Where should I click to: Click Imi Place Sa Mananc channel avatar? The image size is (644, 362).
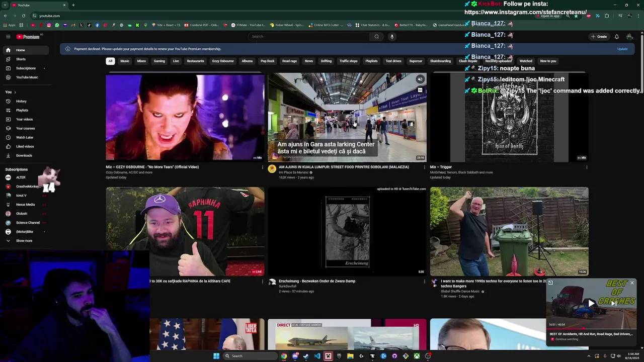point(272,169)
